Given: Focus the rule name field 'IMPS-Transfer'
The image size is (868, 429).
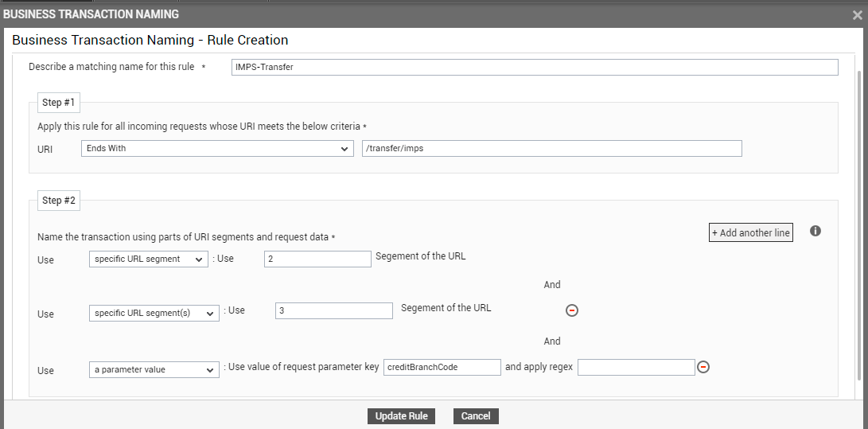Looking at the screenshot, I should coord(535,68).
